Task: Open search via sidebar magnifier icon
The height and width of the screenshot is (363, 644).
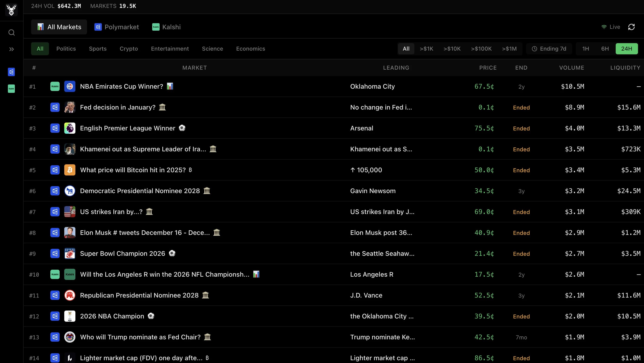Action: (12, 32)
